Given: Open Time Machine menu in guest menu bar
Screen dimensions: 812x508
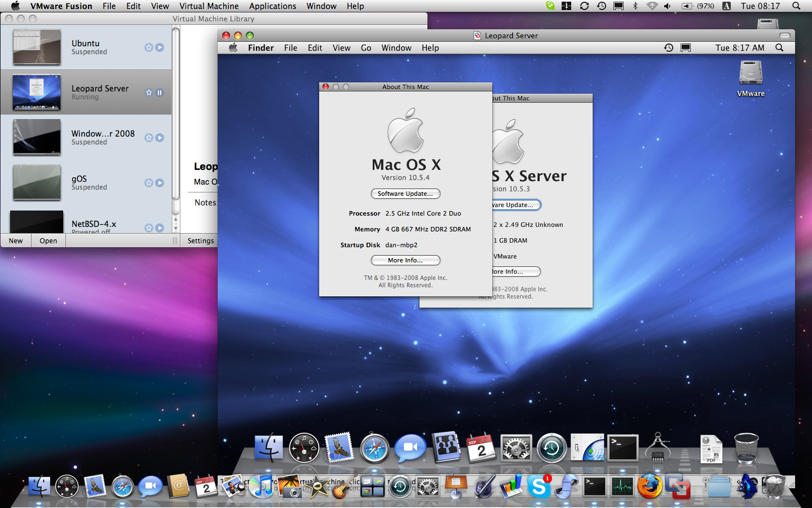Looking at the screenshot, I should click(x=669, y=48).
